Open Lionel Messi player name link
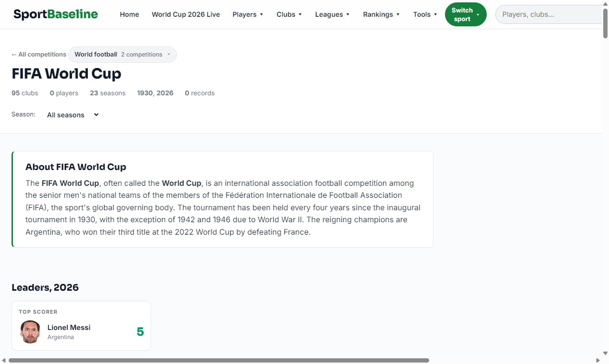This screenshot has height=364, width=609. (x=69, y=328)
